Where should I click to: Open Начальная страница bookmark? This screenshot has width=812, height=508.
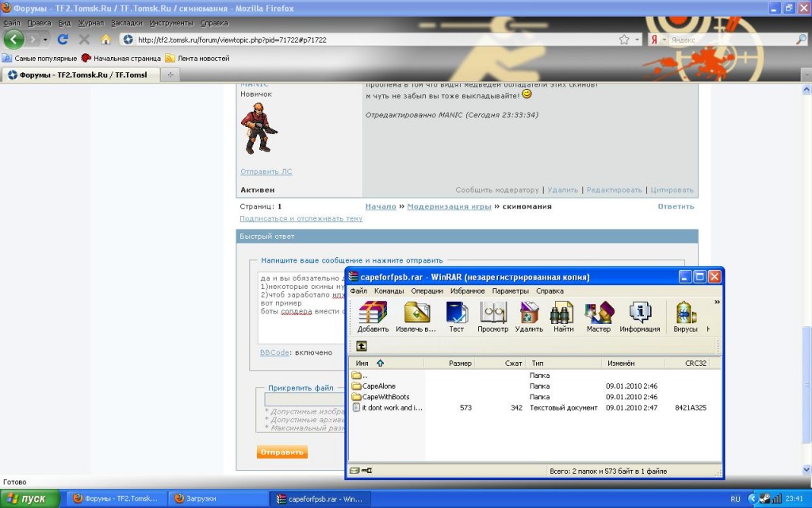(x=121, y=59)
